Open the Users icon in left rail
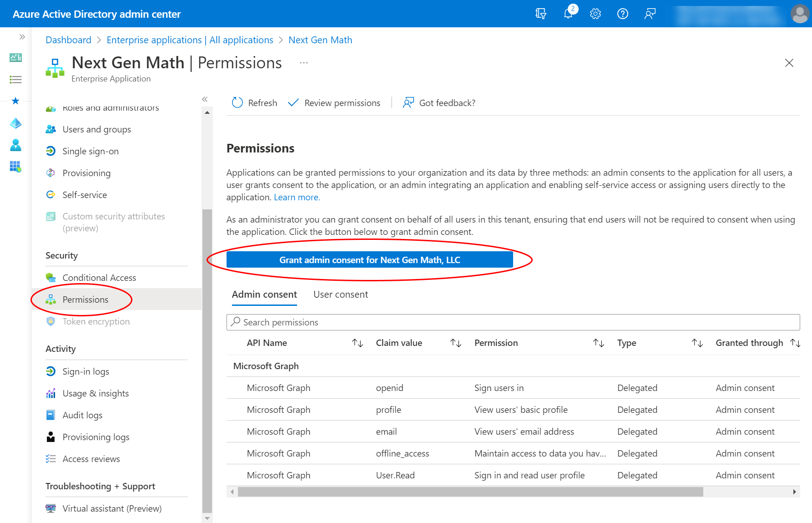The width and height of the screenshot is (812, 523). [15, 145]
